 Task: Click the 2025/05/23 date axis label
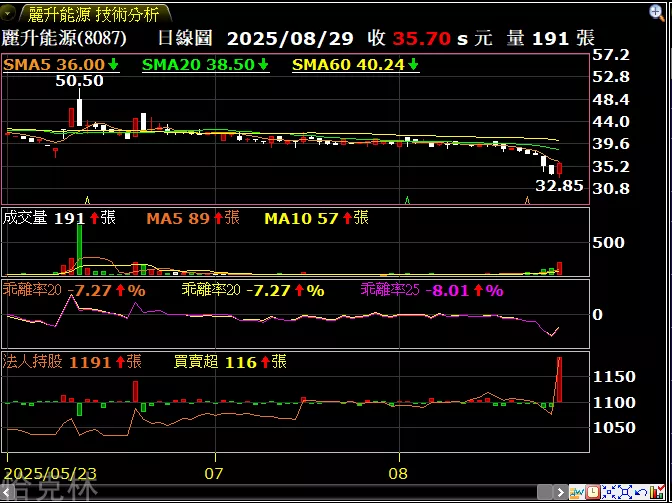coord(50,474)
